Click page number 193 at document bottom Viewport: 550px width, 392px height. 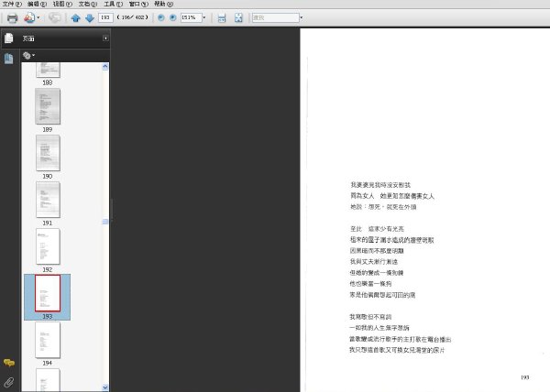pos(524,377)
